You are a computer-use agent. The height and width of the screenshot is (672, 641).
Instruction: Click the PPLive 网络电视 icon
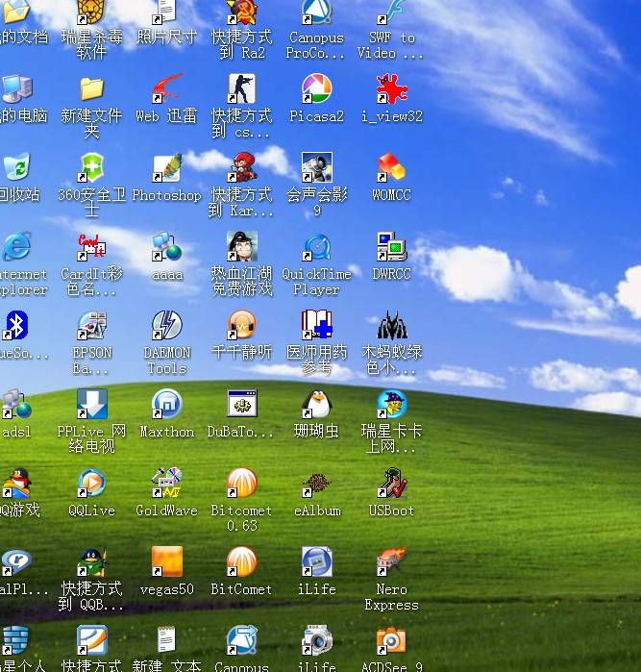coord(91,405)
